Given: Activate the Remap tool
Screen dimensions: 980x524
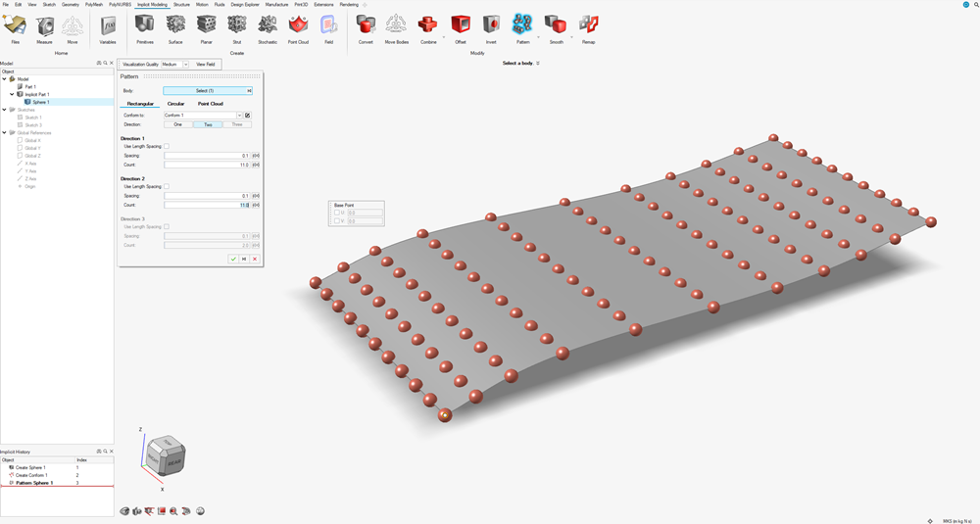Looking at the screenshot, I should coord(588,26).
